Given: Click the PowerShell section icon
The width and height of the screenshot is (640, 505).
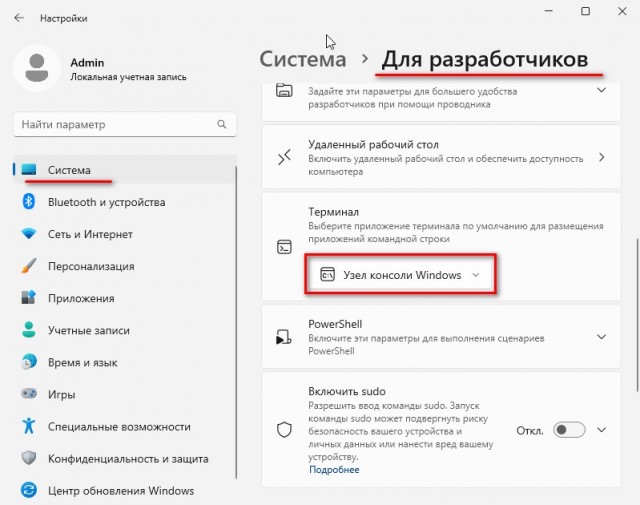Looking at the screenshot, I should point(284,338).
